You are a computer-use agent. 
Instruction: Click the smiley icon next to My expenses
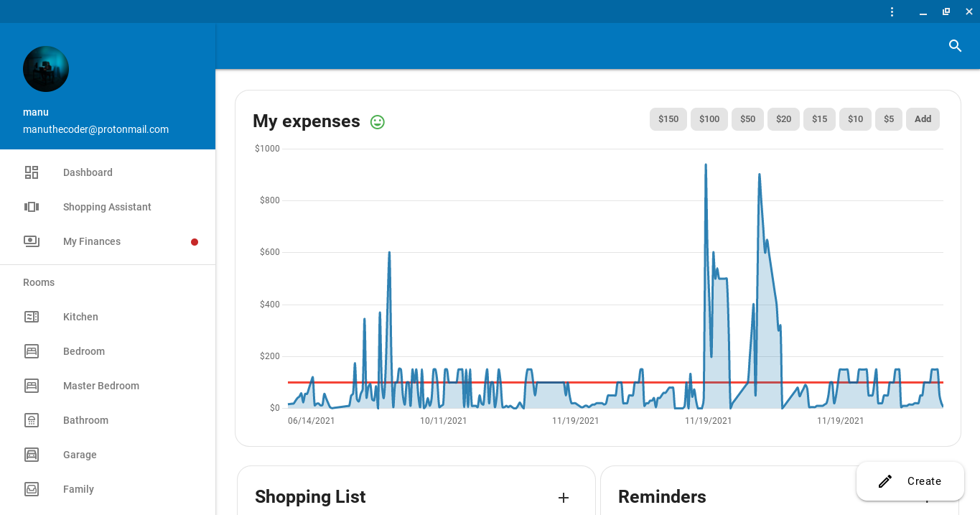point(377,122)
